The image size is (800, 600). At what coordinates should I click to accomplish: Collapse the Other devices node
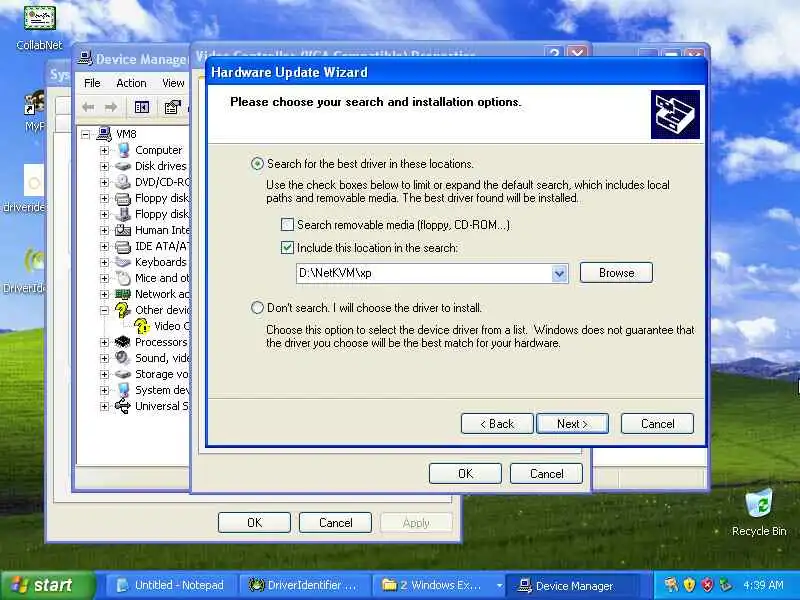click(105, 310)
